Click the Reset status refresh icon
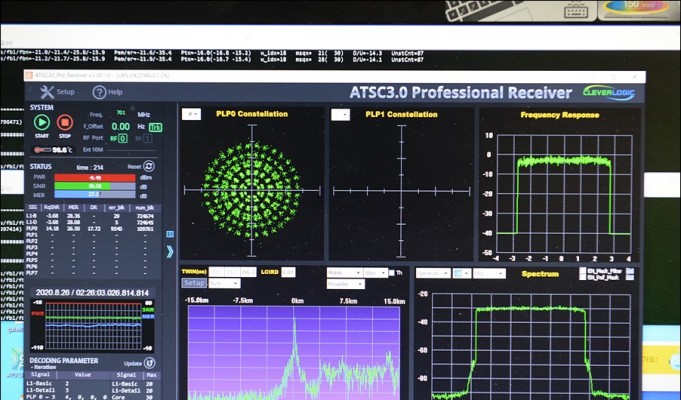The height and width of the screenshot is (400, 681). (x=149, y=166)
